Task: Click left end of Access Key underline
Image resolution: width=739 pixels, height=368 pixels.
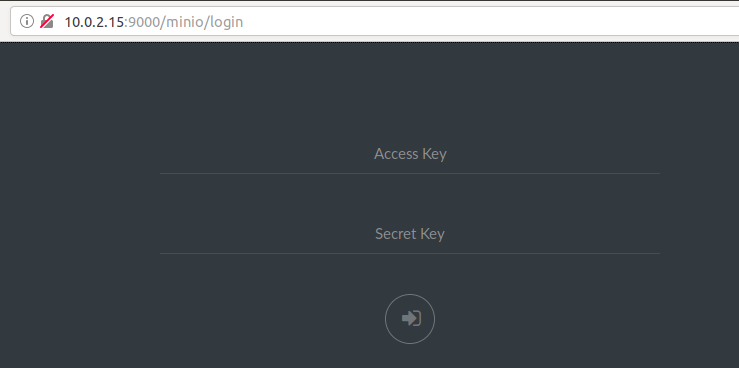Action: [x=162, y=173]
